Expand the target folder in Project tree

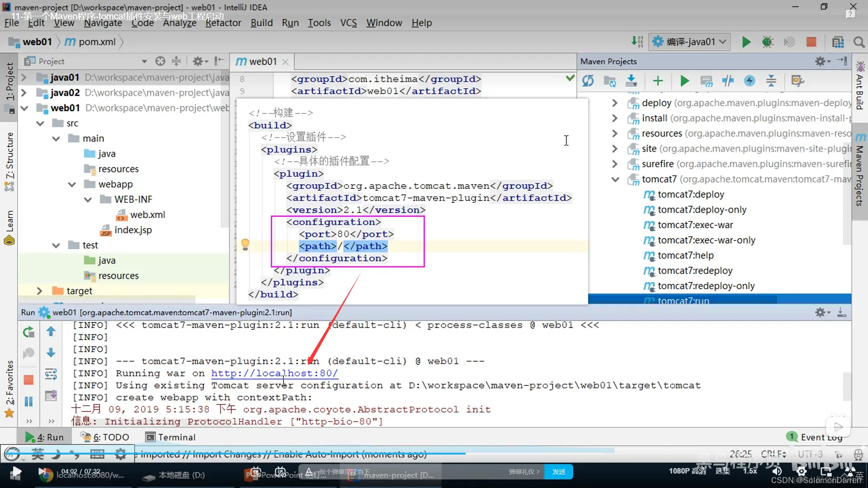point(39,291)
